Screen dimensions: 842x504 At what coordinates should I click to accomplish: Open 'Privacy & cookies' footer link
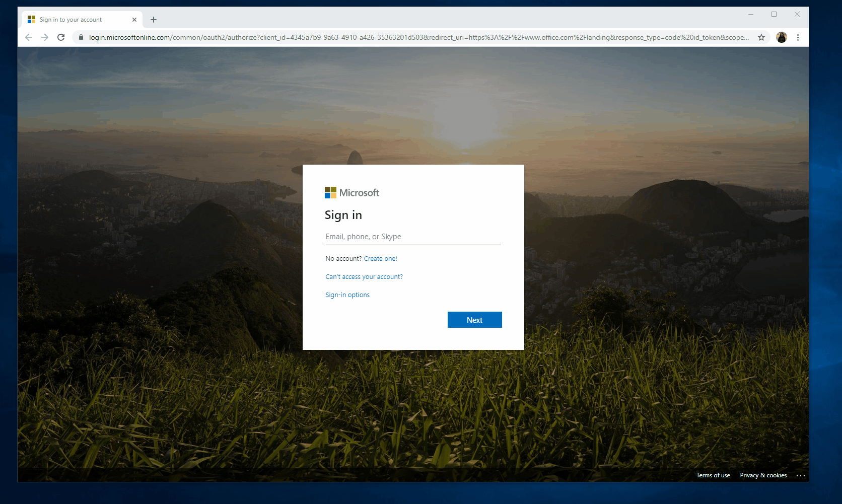(x=763, y=475)
